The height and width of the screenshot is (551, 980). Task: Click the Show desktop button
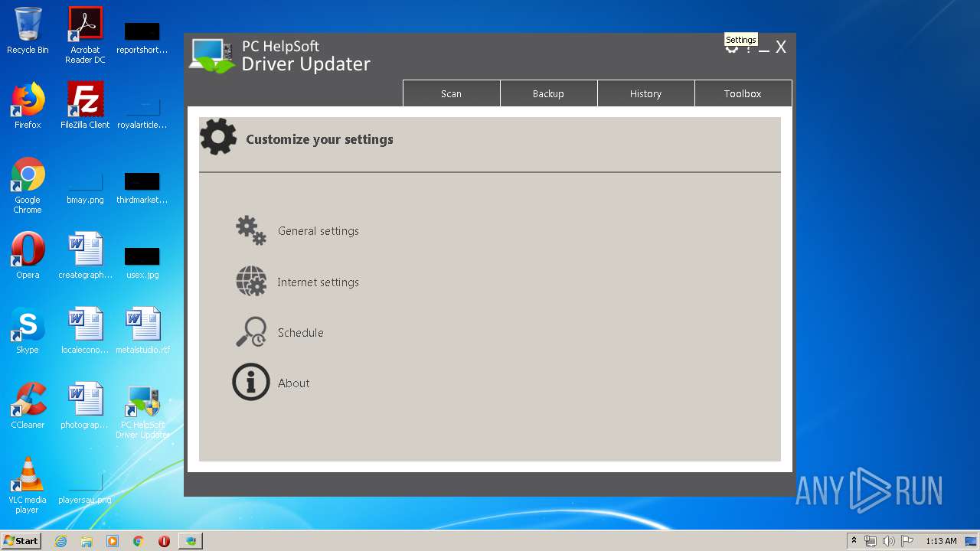point(972,541)
